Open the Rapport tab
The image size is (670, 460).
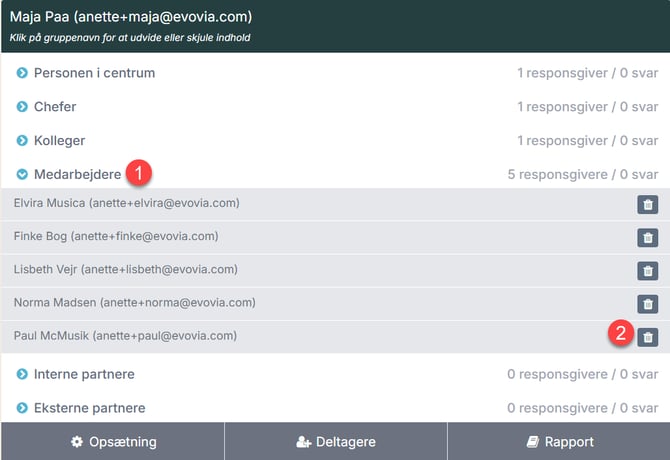559,441
